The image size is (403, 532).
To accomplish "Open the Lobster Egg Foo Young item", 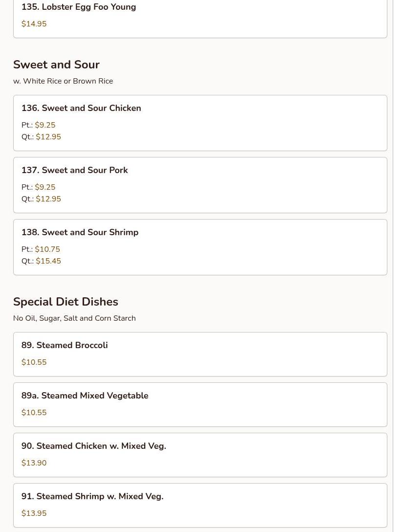I will tap(79, 7).
